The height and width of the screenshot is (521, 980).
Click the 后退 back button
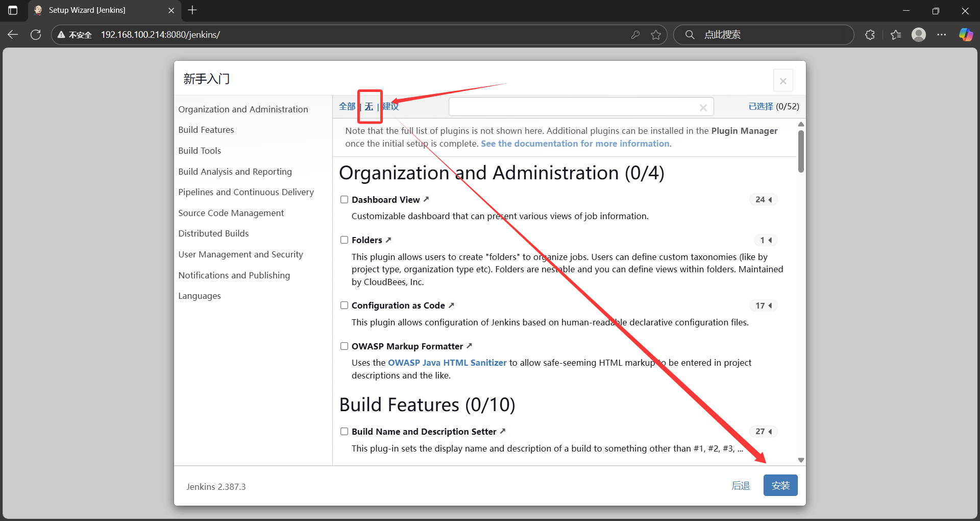tap(741, 485)
